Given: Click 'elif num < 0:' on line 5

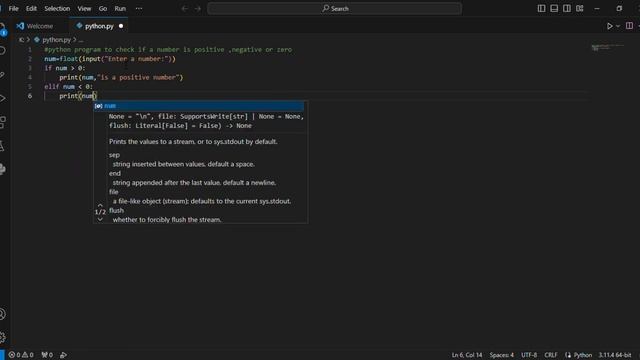Looking at the screenshot, I should point(69,87).
